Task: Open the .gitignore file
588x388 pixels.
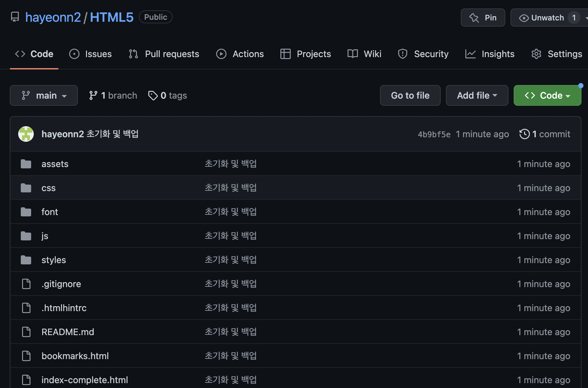Action: click(61, 284)
